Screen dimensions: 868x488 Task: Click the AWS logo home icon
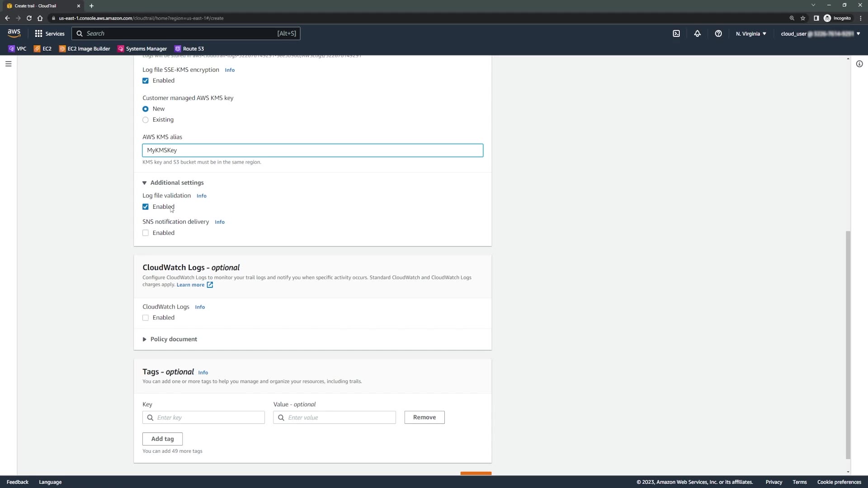click(x=14, y=33)
